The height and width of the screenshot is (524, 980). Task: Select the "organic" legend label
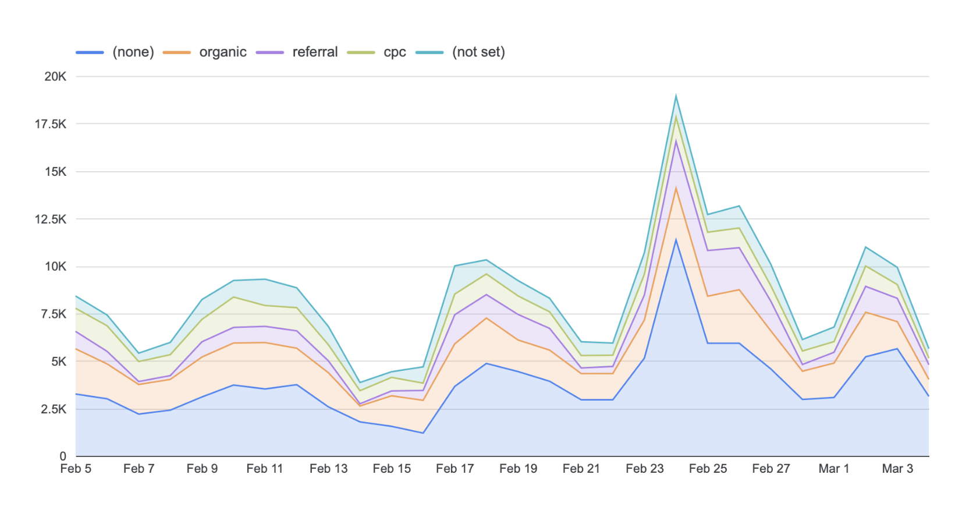pos(223,52)
